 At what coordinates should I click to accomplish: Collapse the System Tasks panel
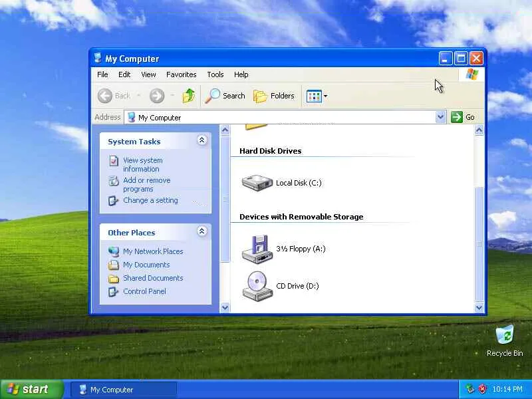[202, 140]
